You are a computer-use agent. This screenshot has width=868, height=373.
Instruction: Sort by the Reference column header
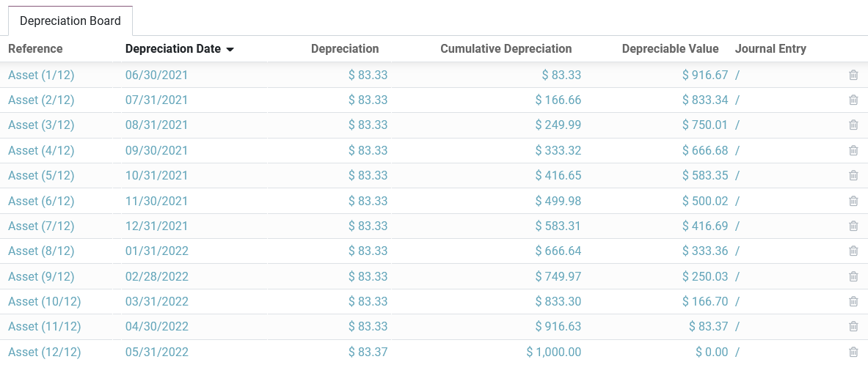pos(35,49)
